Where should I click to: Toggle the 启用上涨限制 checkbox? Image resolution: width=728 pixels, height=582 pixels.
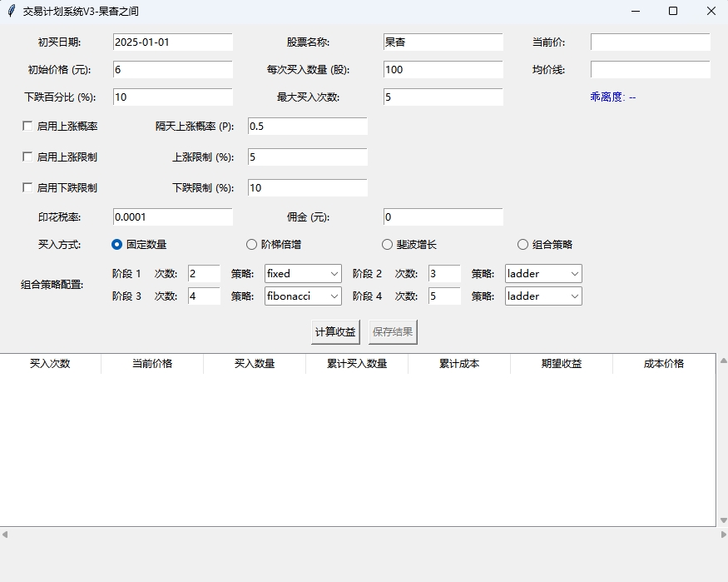coord(27,157)
